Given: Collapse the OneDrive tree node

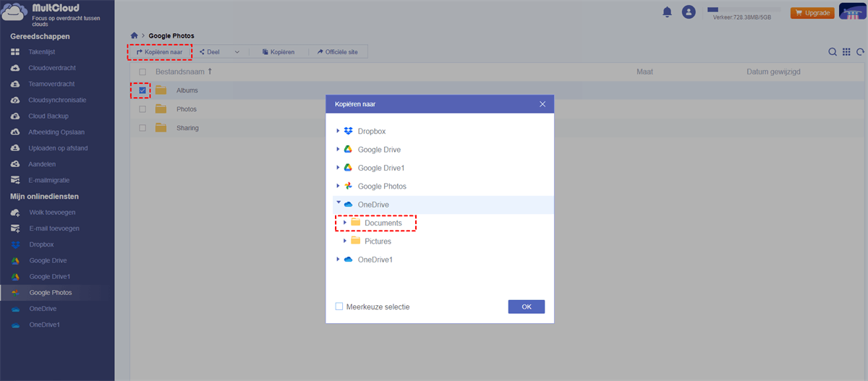Looking at the screenshot, I should coord(338,203).
